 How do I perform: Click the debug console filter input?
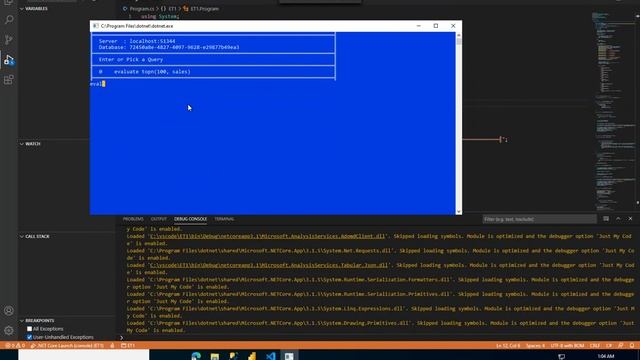pyautogui.click(x=539, y=219)
